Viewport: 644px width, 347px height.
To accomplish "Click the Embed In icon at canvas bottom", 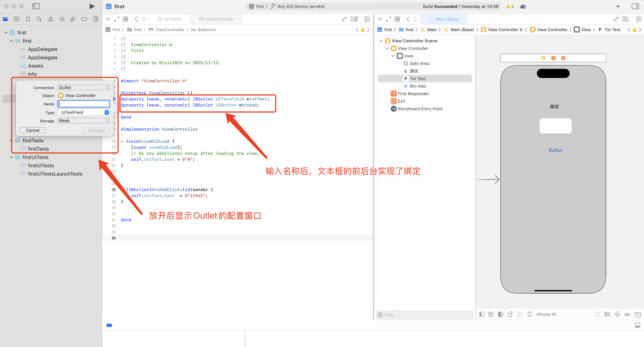I will 638,314.
